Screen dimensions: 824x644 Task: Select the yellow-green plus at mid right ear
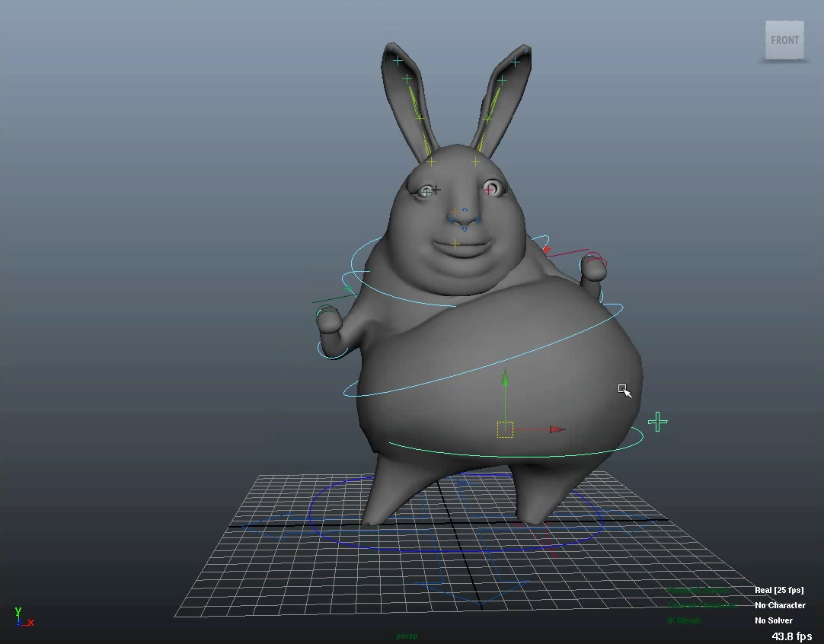click(x=487, y=120)
